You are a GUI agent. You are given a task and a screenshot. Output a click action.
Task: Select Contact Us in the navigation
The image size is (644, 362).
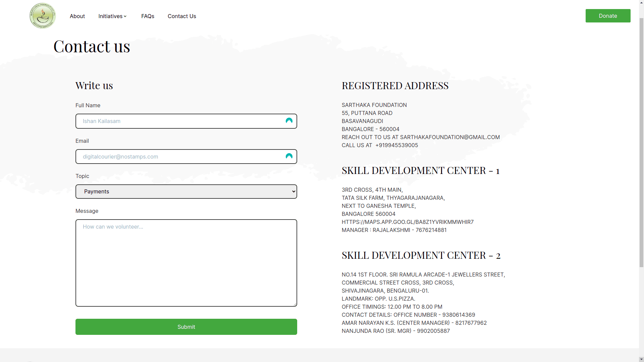[x=182, y=16]
